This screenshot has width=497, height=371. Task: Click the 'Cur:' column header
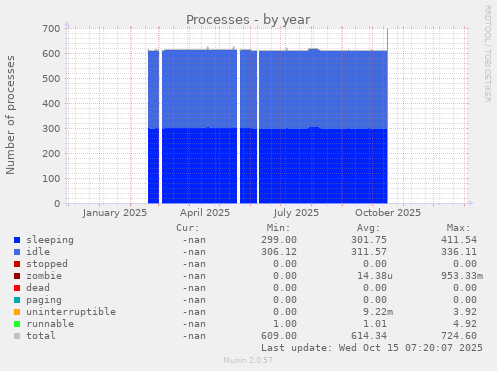(x=188, y=228)
